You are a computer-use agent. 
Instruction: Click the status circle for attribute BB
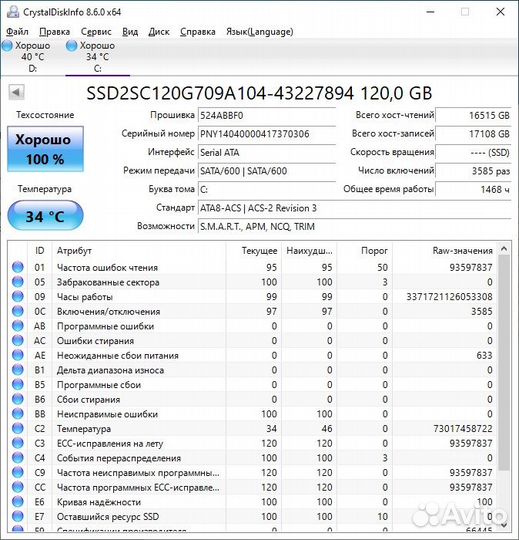coord(18,414)
